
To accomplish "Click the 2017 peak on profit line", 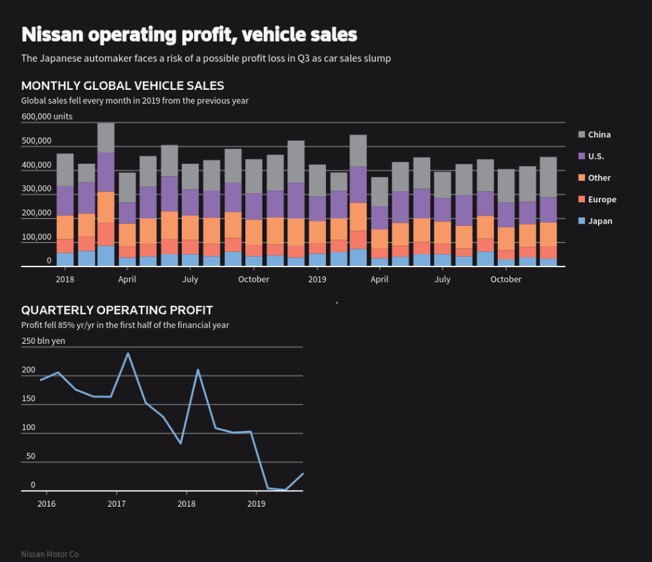I will [128, 353].
